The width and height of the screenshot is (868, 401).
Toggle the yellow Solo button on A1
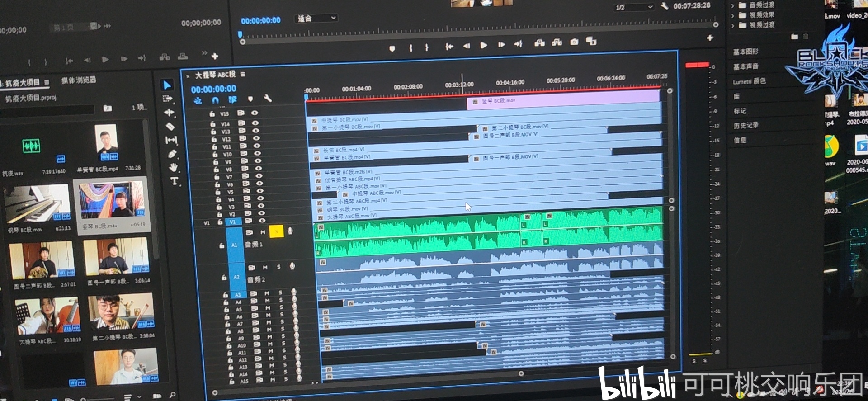coord(276,231)
